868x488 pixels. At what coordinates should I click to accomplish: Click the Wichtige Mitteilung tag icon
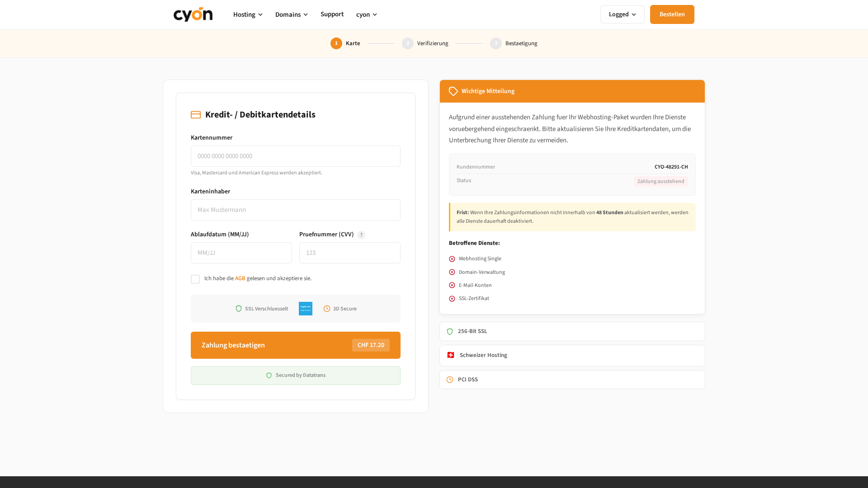pos(453,91)
